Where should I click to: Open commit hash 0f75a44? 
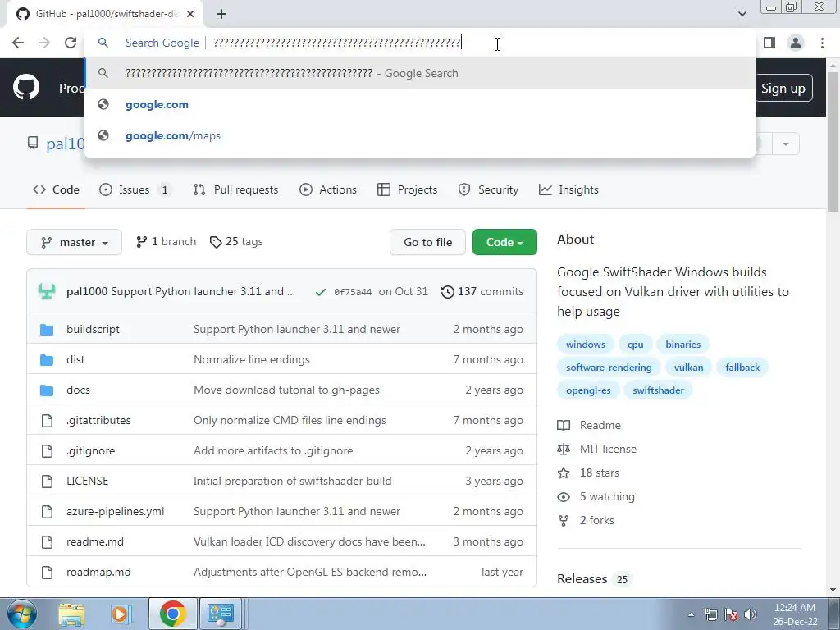click(x=353, y=292)
